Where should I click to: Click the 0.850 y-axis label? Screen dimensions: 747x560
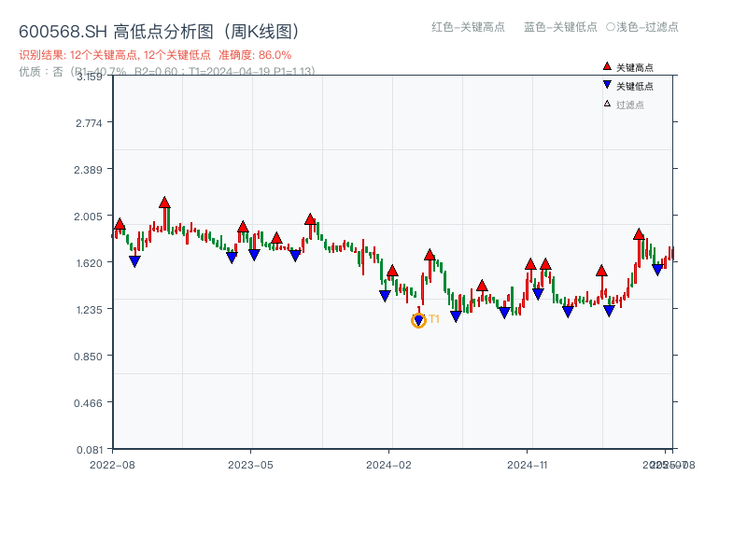click(88, 357)
